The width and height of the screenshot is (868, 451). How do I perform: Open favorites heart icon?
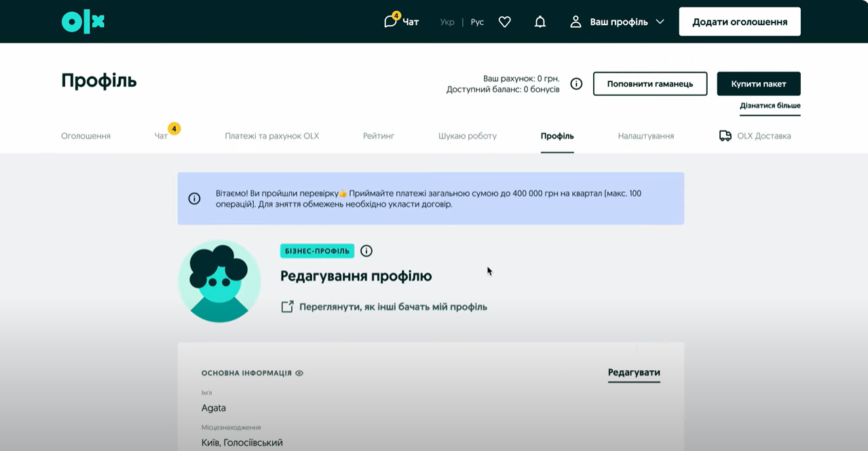(x=504, y=22)
